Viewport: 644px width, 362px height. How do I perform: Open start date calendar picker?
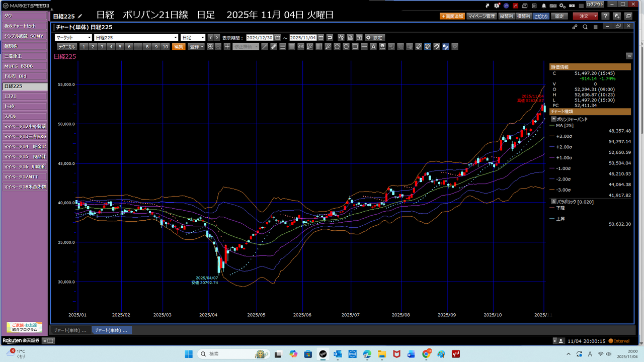[277, 38]
